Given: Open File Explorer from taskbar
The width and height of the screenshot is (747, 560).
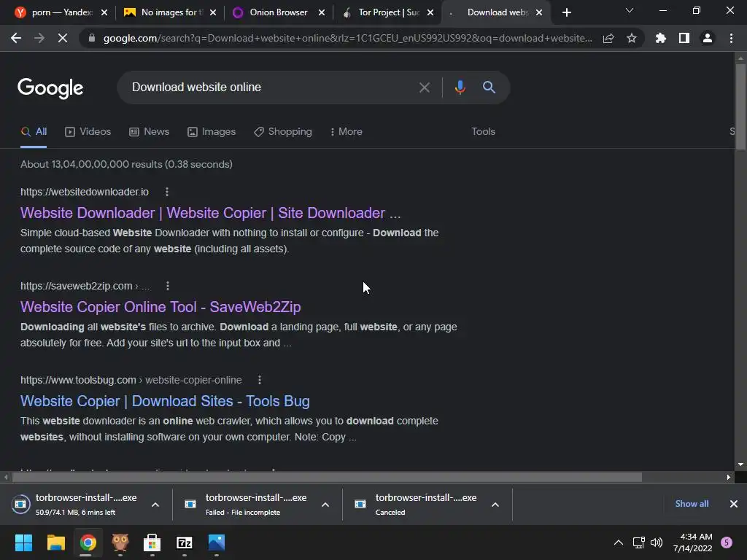Looking at the screenshot, I should 55,542.
